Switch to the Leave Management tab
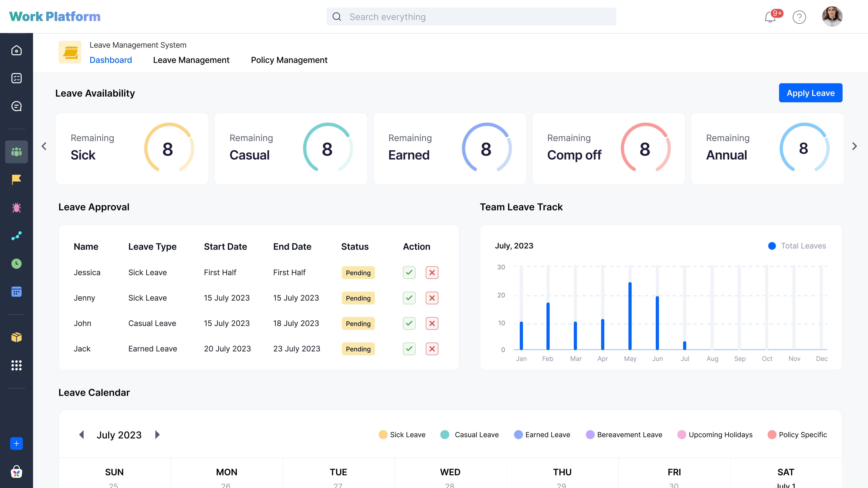This screenshot has width=868, height=488. [191, 60]
